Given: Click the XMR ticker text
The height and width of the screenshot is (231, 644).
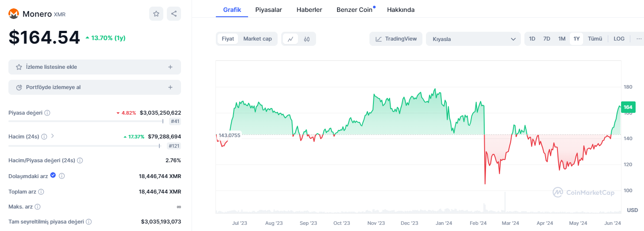Looking at the screenshot, I should click(60, 15).
